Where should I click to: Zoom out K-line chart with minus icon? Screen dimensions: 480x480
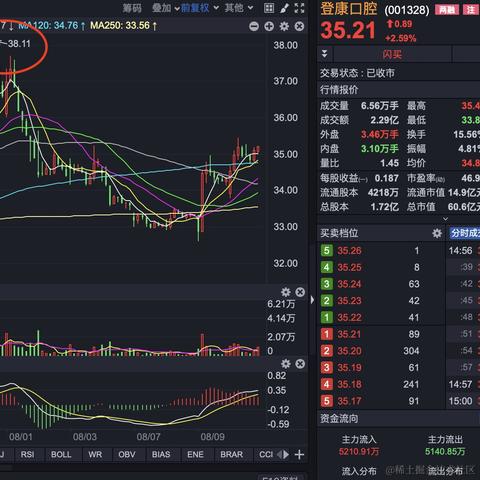254,26
